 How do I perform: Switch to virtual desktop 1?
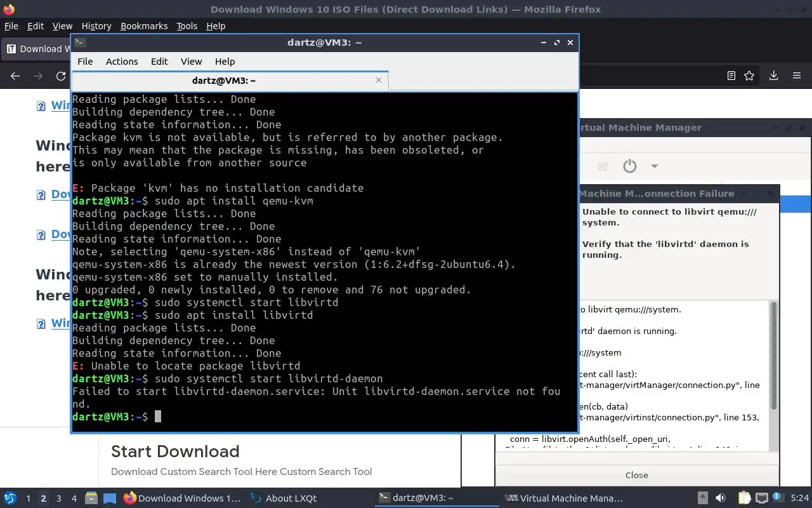pos(28,498)
